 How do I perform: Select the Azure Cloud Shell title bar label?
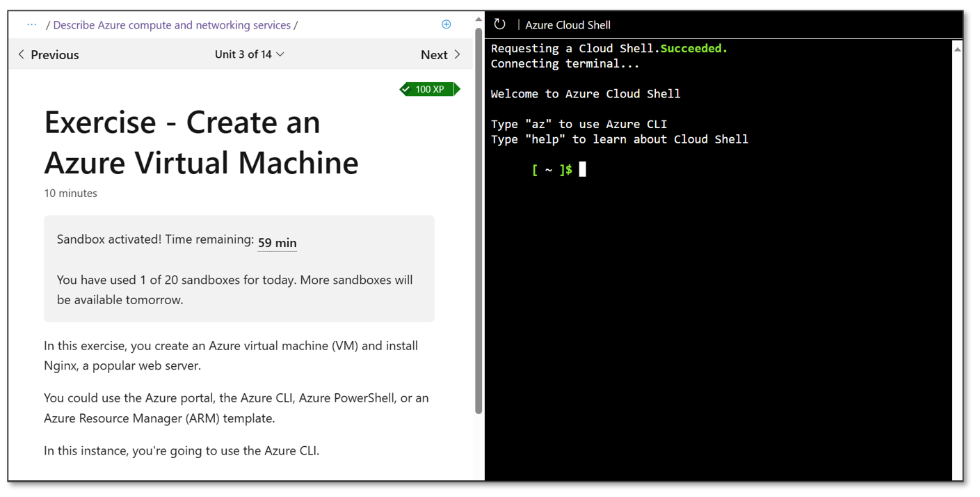(568, 24)
